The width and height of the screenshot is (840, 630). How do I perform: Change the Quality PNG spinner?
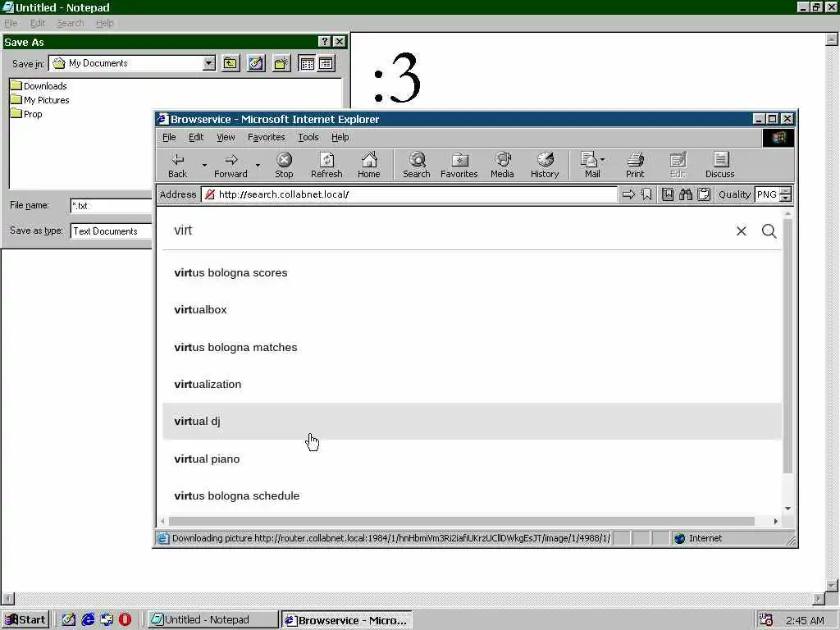click(785, 194)
